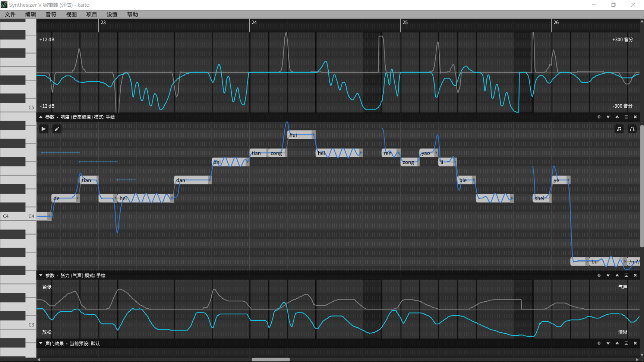Select the 'shei' note
Image resolution: width=644 pixels, height=362 pixels.
(542, 198)
